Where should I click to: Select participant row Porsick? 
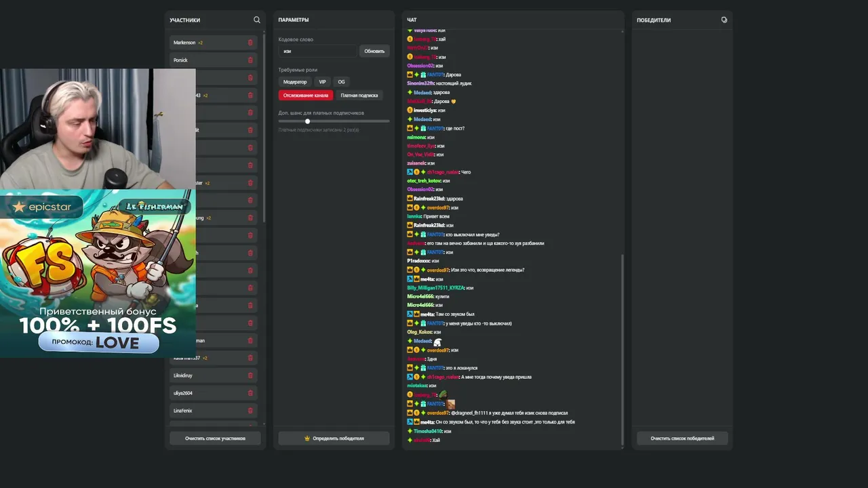213,60
